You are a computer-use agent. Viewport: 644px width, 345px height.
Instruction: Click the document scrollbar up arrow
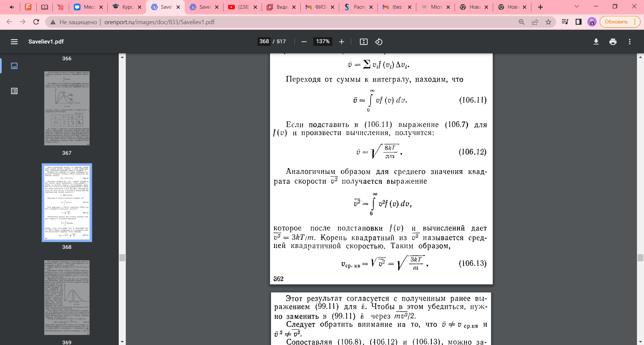click(x=640, y=57)
